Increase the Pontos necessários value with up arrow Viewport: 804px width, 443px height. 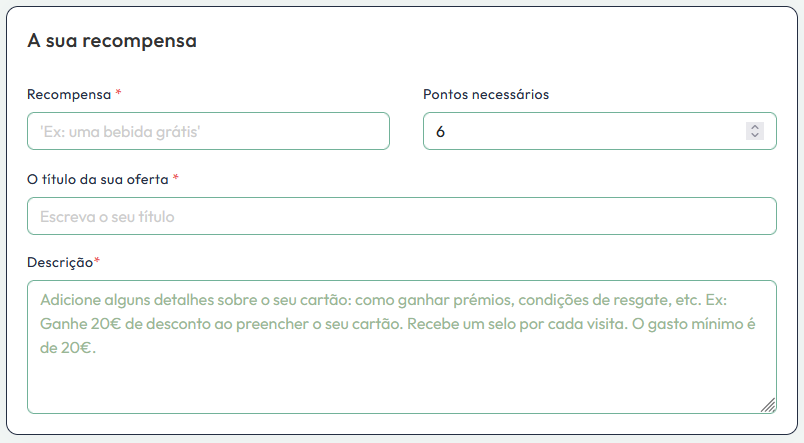tap(755, 127)
